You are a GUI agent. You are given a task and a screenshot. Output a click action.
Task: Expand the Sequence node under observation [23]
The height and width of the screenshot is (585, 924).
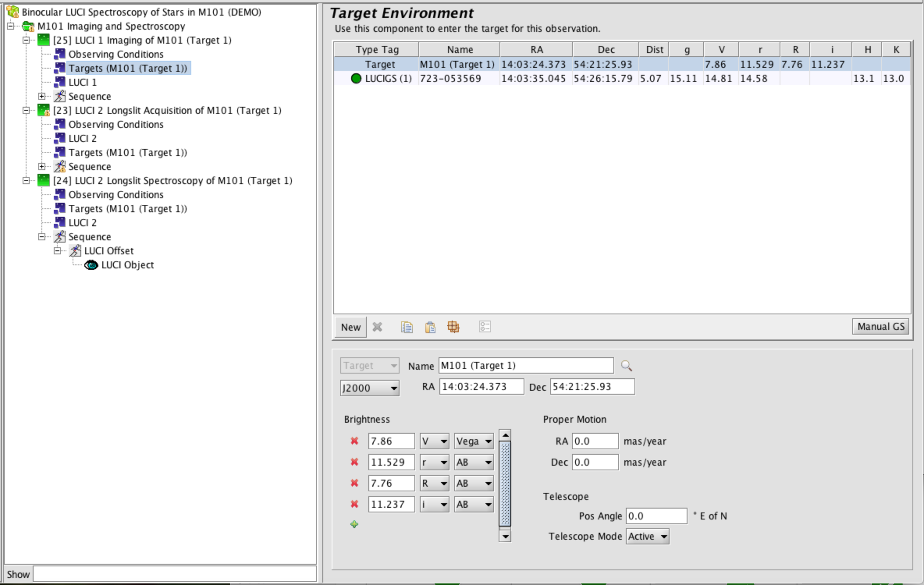[x=42, y=166]
